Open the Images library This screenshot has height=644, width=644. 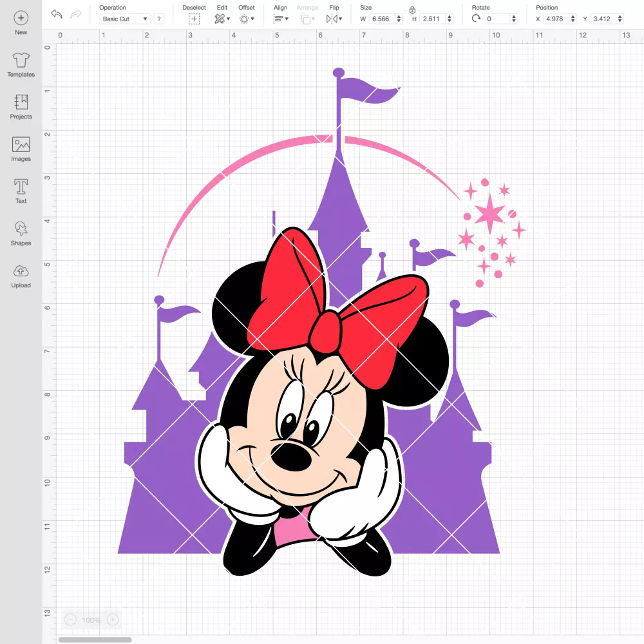[x=21, y=149]
